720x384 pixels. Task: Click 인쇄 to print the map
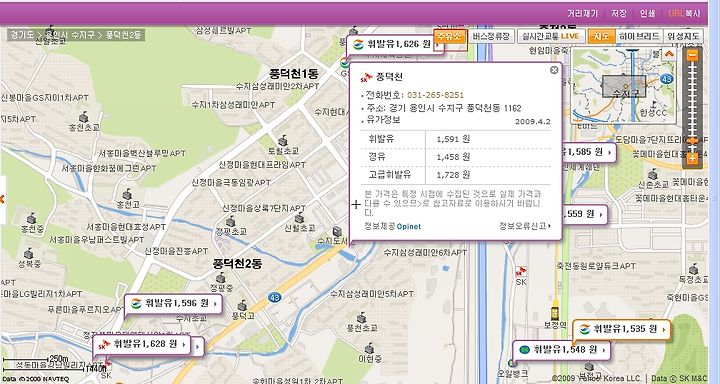tap(647, 14)
